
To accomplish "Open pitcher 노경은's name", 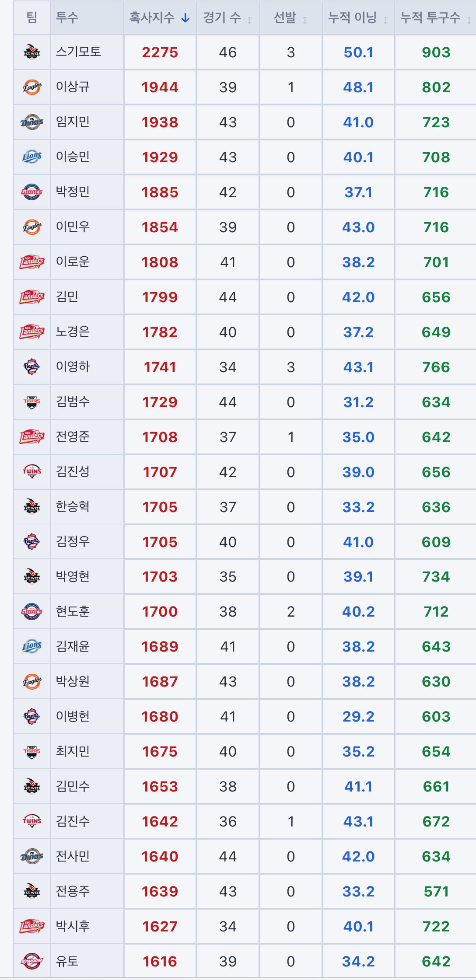I will click(73, 332).
